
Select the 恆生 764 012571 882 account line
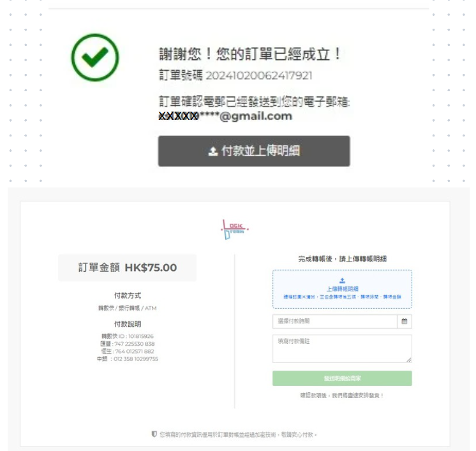pyautogui.click(x=128, y=351)
